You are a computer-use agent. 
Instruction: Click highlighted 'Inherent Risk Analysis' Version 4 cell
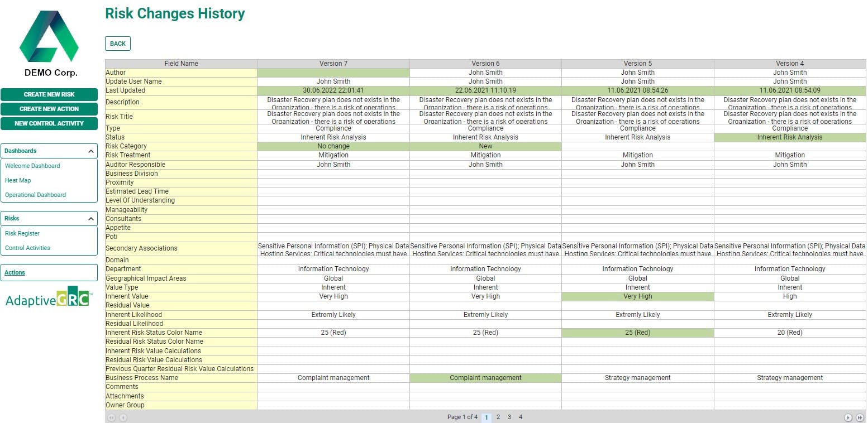(x=790, y=137)
